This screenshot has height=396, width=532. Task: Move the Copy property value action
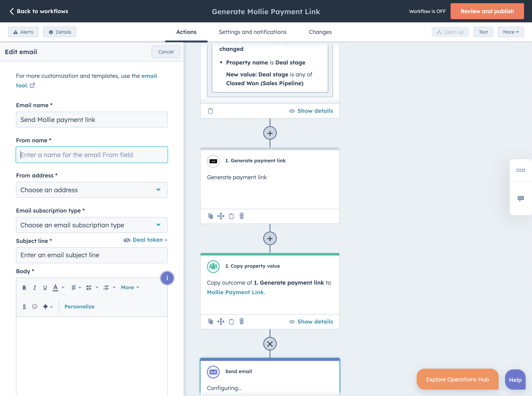coord(221,322)
